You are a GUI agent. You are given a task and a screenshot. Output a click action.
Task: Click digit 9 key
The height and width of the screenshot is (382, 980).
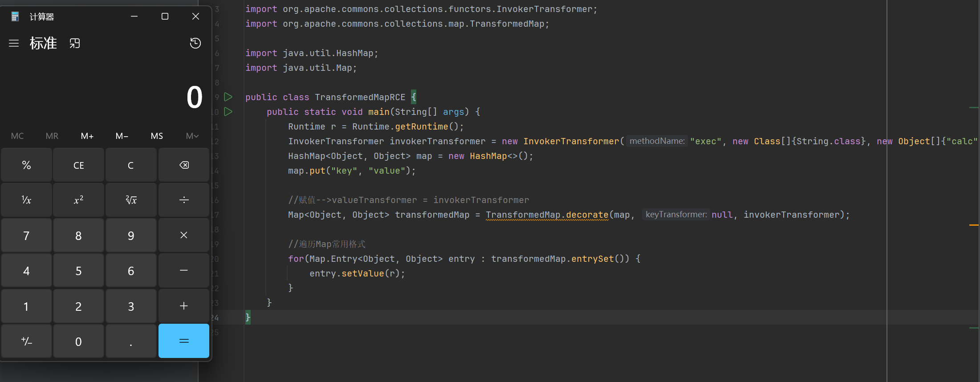tap(131, 236)
